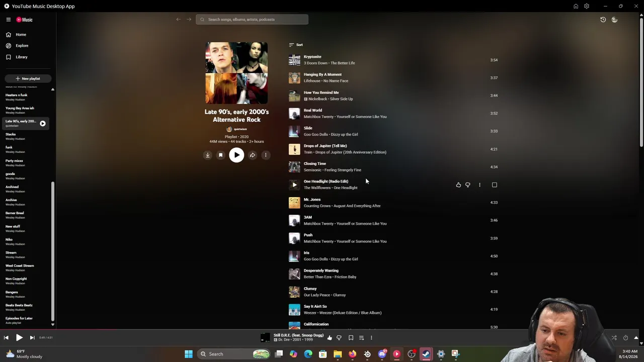
Task: Like Still D.R.E. in player bar
Action: [x=330, y=338]
